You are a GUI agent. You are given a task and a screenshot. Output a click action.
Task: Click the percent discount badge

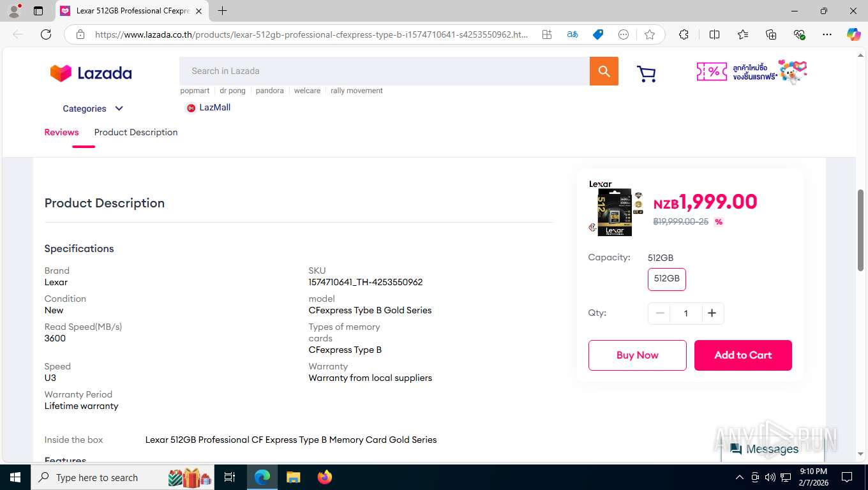pos(719,222)
